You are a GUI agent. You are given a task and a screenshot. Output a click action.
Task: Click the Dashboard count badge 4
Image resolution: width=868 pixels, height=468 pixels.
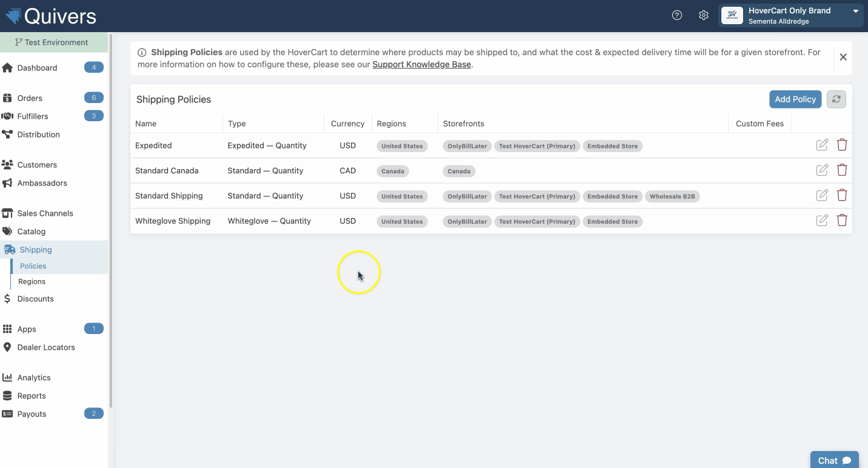coord(93,67)
